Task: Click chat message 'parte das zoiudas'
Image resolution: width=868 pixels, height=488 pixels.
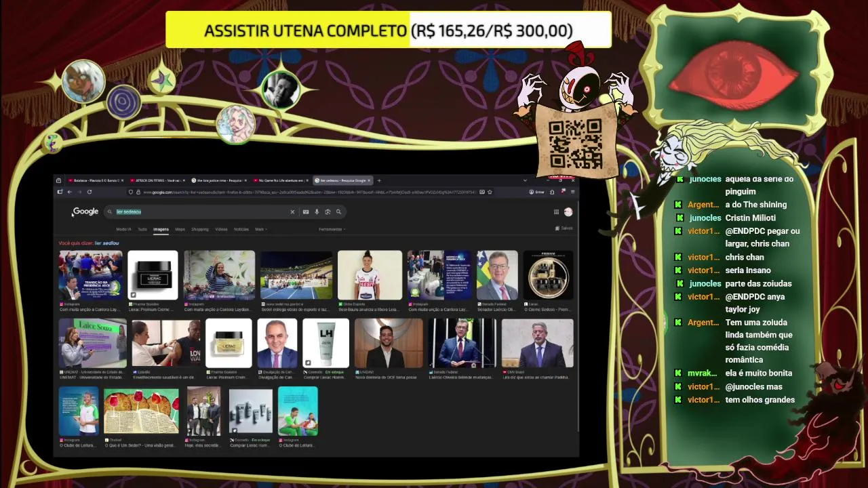Action: [x=758, y=283]
